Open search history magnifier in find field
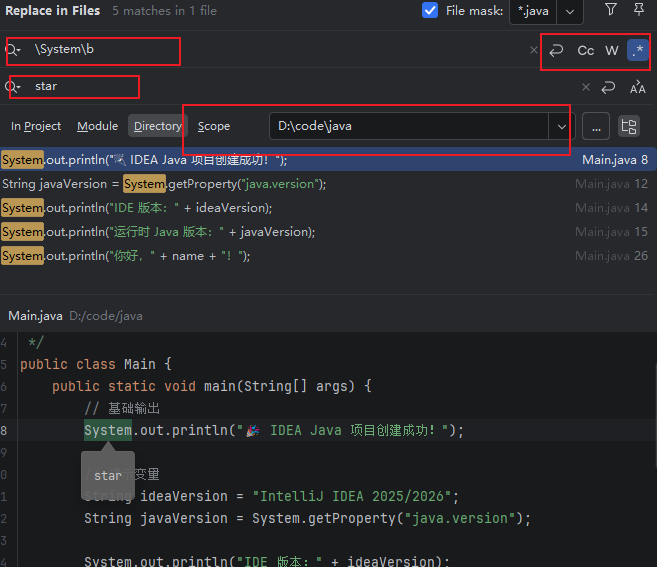Viewport: 657px width, 567px height. [x=13, y=50]
